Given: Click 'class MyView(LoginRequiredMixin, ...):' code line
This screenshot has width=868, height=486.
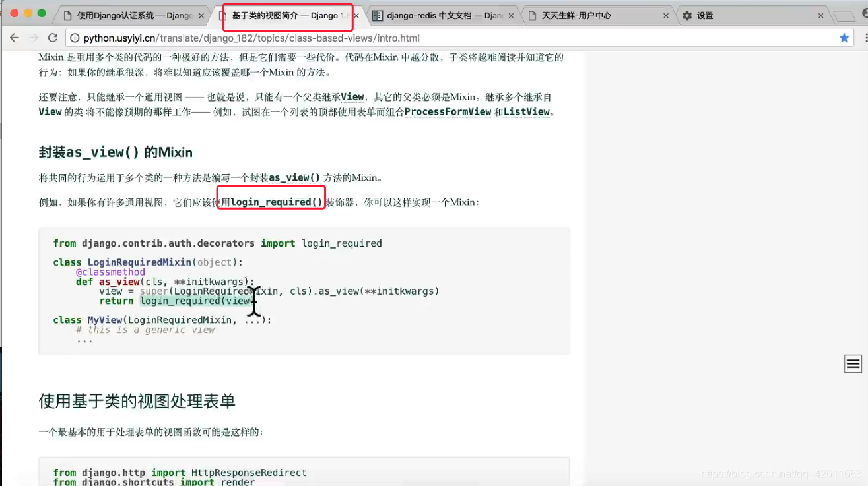Looking at the screenshot, I should pyautogui.click(x=162, y=320).
